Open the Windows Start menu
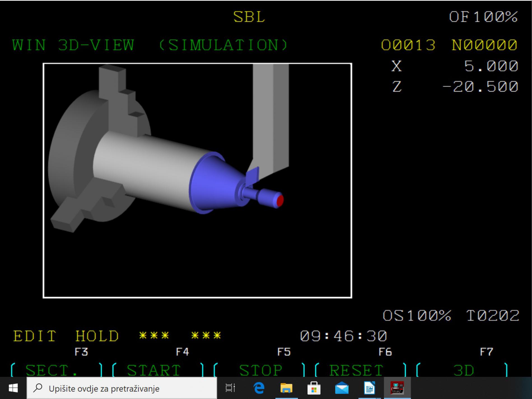Image resolution: width=532 pixels, height=399 pixels. click(x=13, y=388)
